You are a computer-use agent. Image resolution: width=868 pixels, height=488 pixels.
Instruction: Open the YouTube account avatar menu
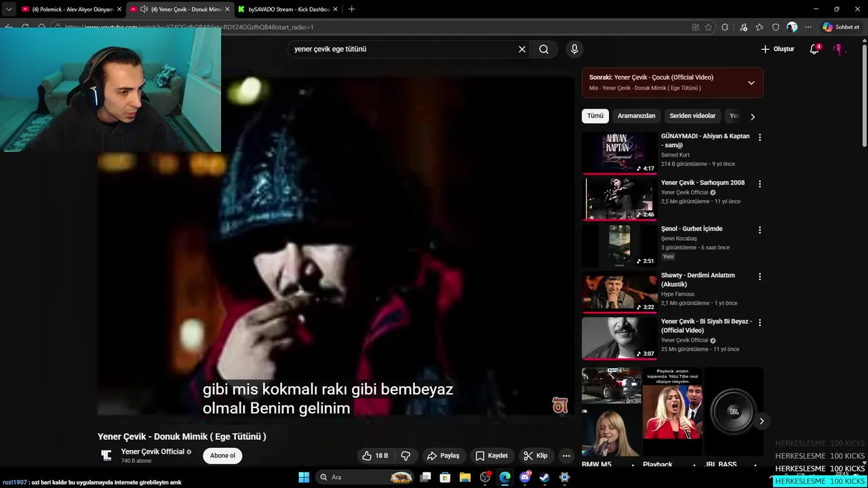[x=839, y=49]
